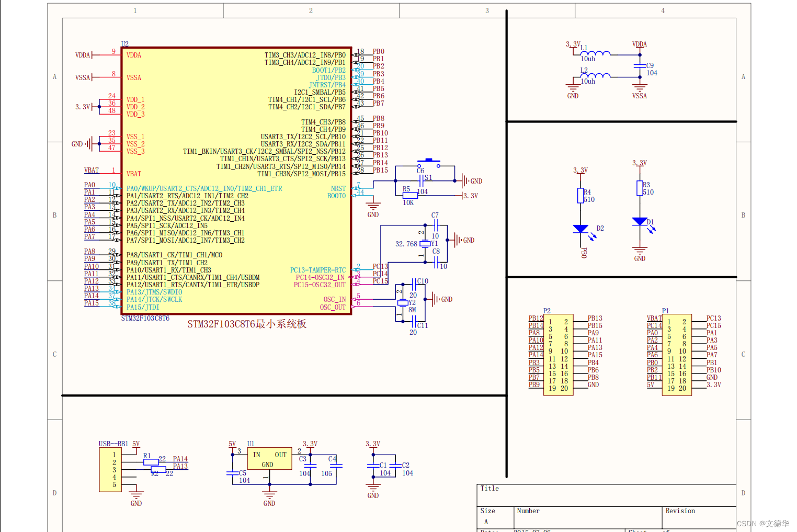Click the PA13/JTMS/SWDIO pin label
The width and height of the screenshot is (797, 532).
[x=154, y=292]
